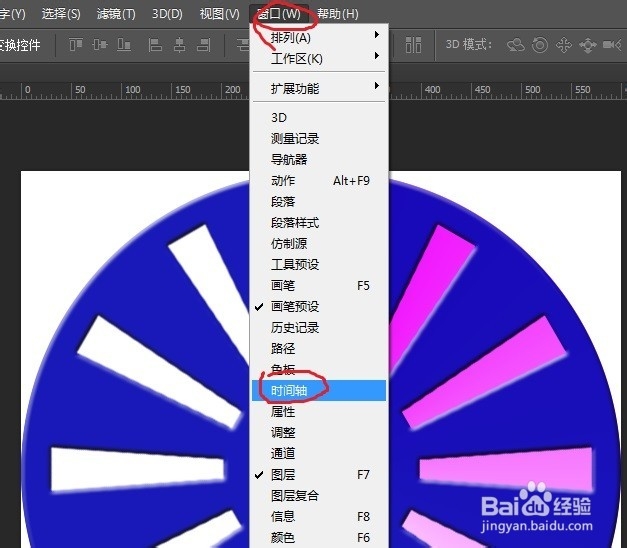Open the 滤镜(T) menu
Image resolution: width=627 pixels, height=548 pixels.
116,14
